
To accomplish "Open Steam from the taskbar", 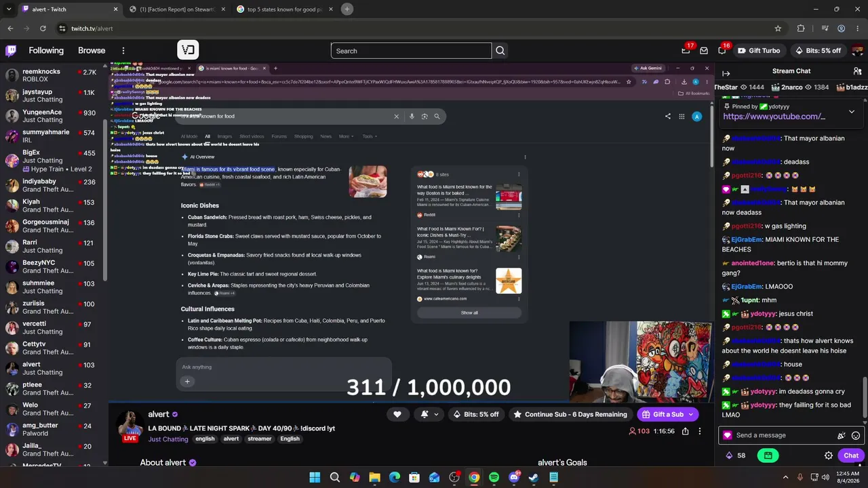I will [x=534, y=477].
